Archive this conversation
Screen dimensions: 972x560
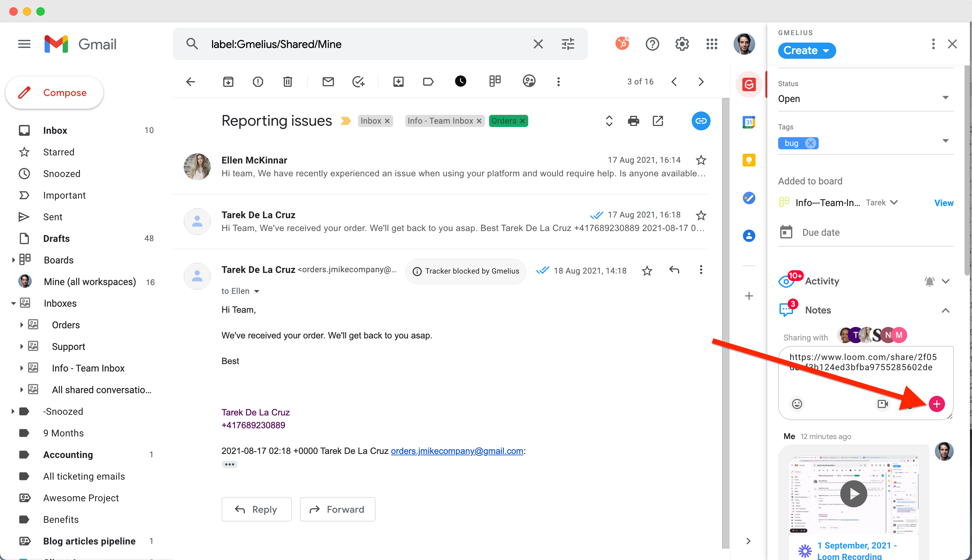tap(228, 81)
